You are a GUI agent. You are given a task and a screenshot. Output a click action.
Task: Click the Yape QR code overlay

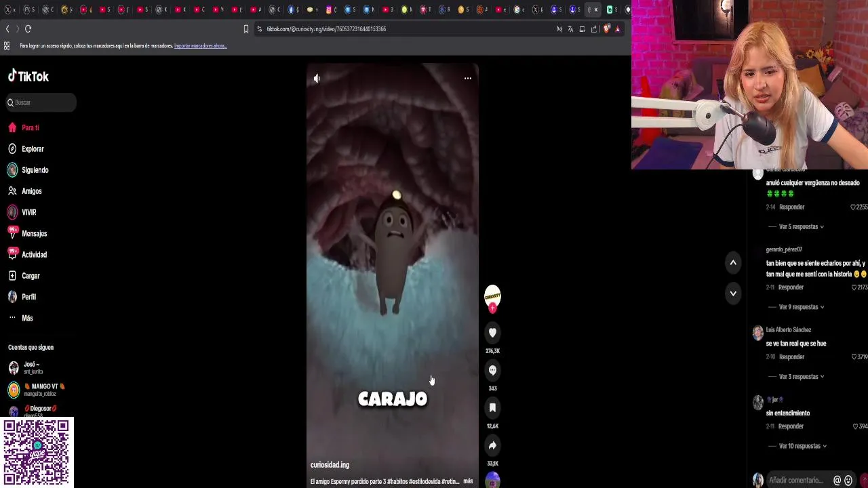[37, 453]
